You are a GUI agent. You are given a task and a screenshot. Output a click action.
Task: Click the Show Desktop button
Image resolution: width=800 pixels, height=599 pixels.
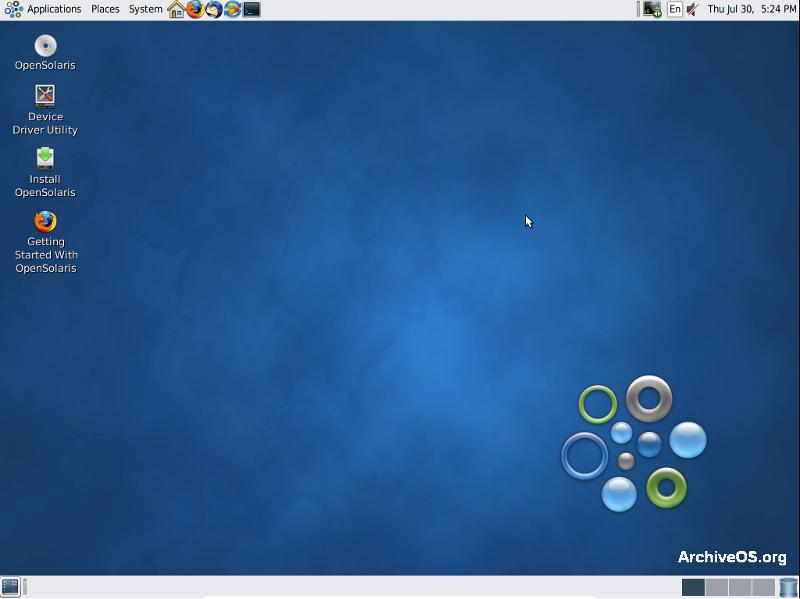tap(10, 587)
